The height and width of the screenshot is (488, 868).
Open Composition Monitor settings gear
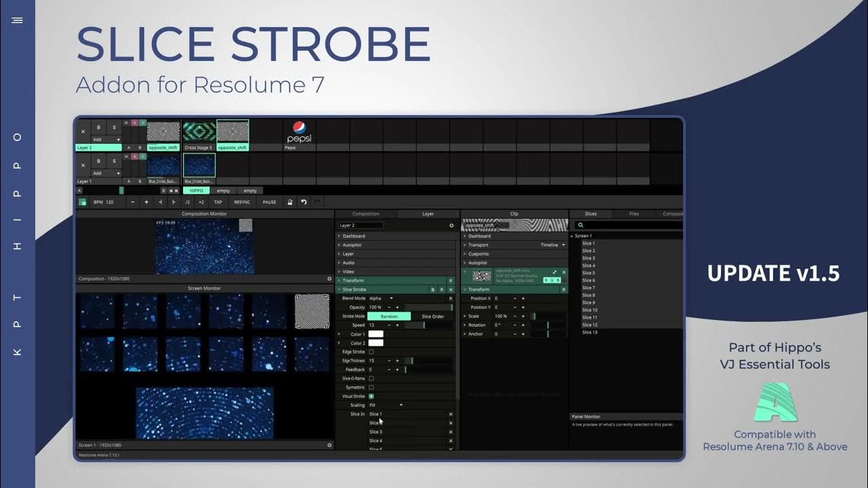[x=330, y=279]
